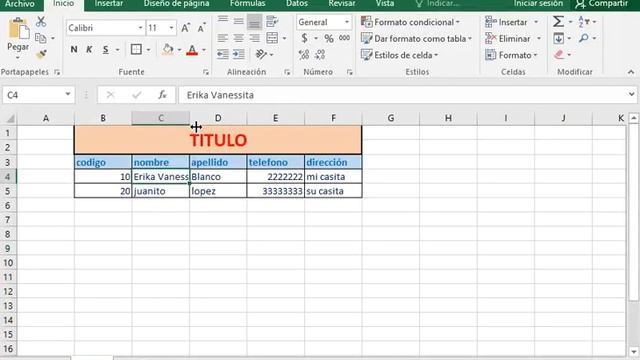Image resolution: width=640 pixels, height=360 pixels.
Task: Open Estilos de celda dropdown
Action: pyautogui.click(x=400, y=55)
